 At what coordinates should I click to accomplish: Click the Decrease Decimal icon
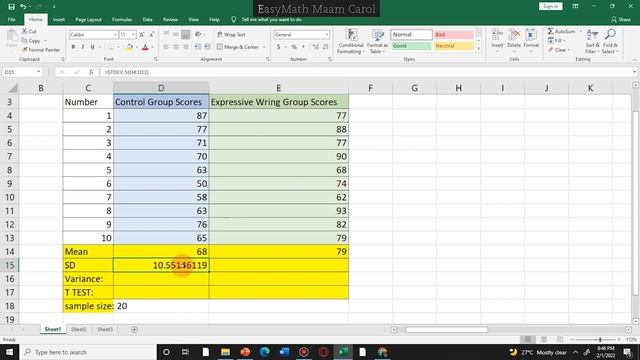point(325,47)
